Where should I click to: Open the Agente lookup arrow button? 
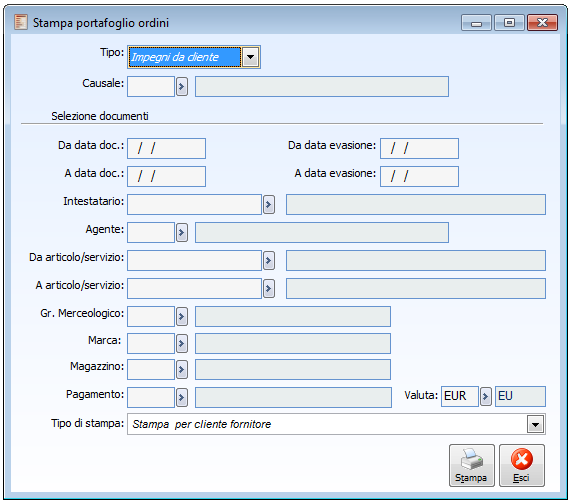pyautogui.click(x=182, y=232)
